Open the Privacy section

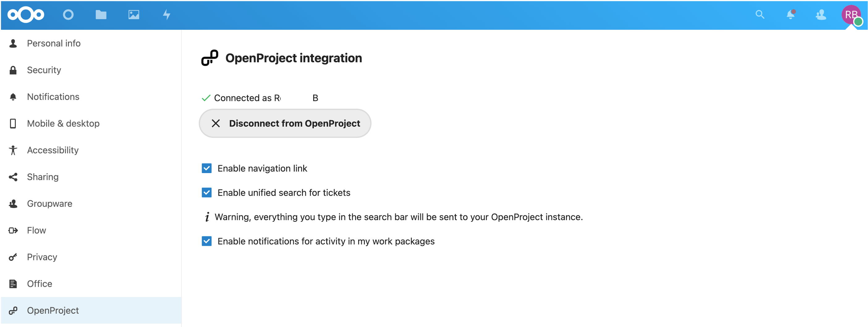click(42, 257)
